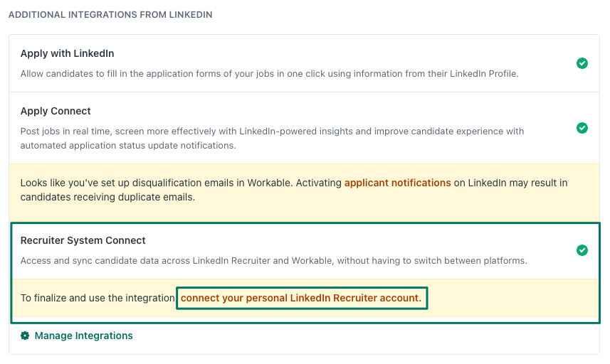The image size is (610, 364).
Task: Select the Apply Connect heading
Action: coord(56,111)
